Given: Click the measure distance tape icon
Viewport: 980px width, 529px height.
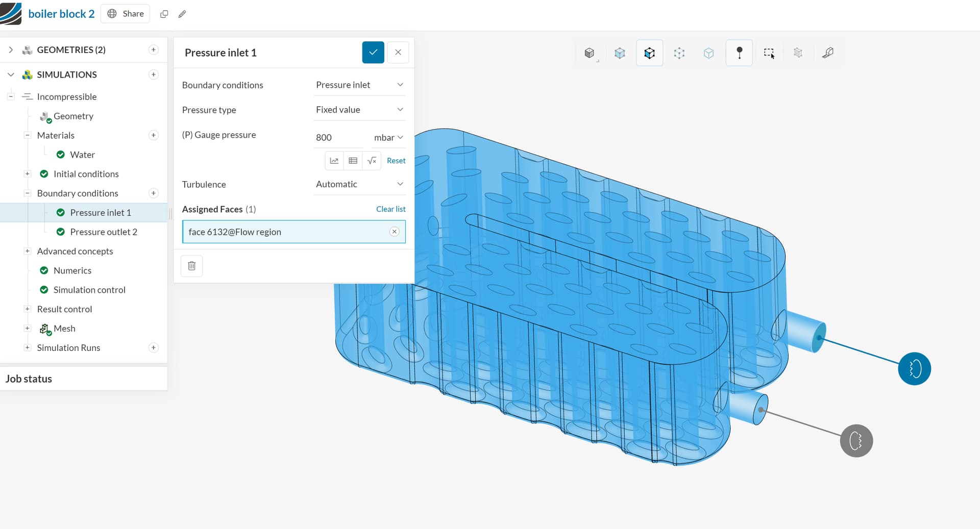Looking at the screenshot, I should click(x=828, y=53).
